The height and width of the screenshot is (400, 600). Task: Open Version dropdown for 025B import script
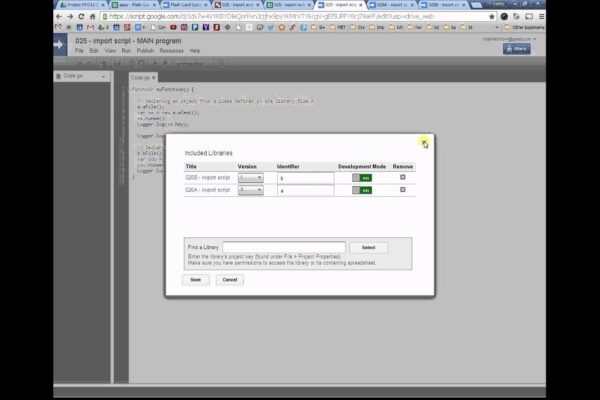251,178
